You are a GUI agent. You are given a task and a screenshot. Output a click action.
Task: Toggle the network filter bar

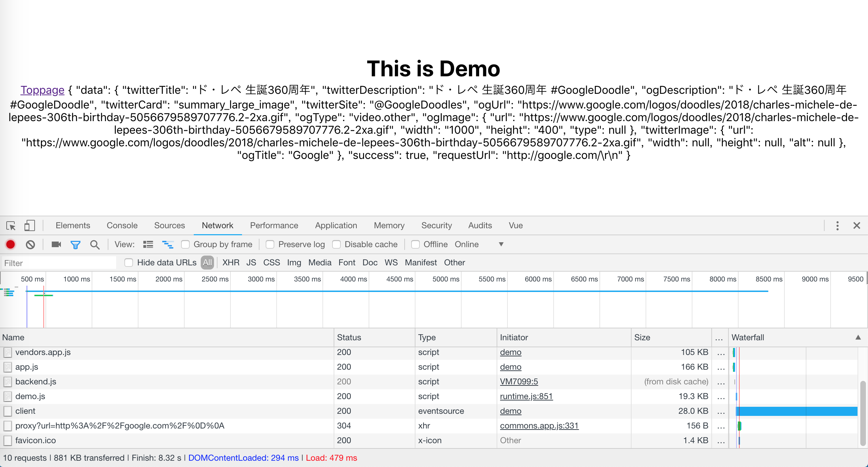click(76, 244)
